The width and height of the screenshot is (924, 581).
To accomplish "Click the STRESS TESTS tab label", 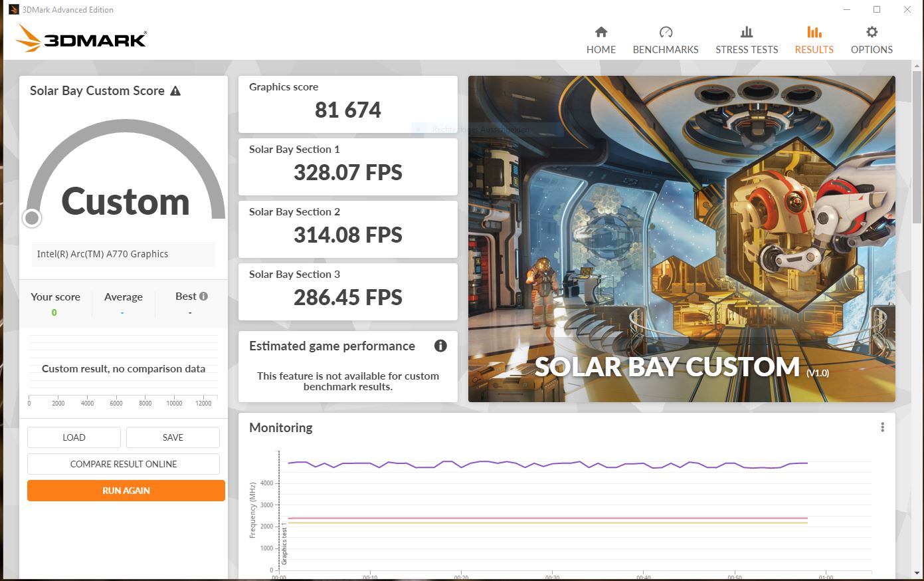I will 747,50.
